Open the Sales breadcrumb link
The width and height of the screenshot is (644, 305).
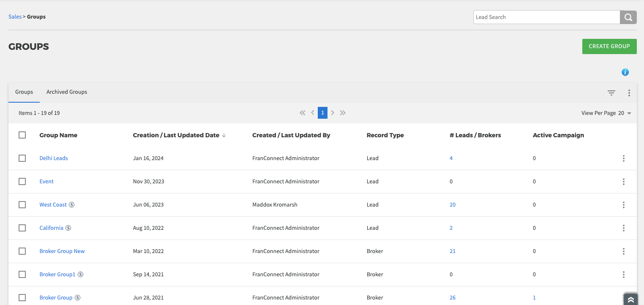click(15, 17)
